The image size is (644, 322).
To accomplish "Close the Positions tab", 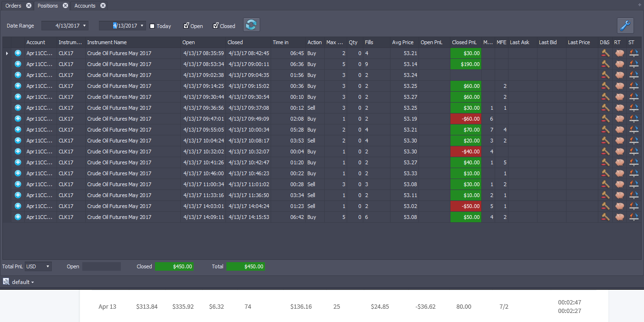I will 65,6.
